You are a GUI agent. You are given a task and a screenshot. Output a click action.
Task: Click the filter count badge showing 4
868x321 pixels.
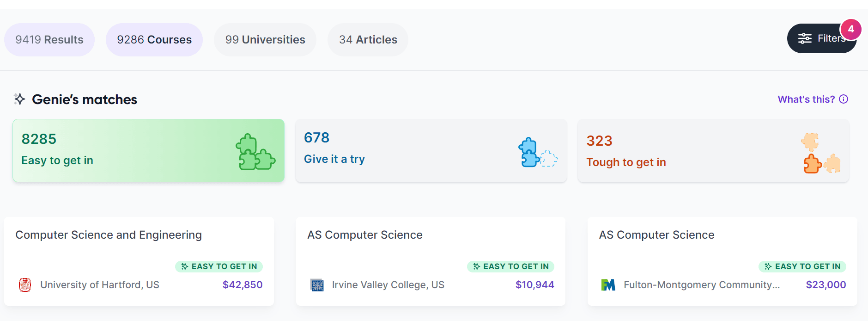click(851, 29)
